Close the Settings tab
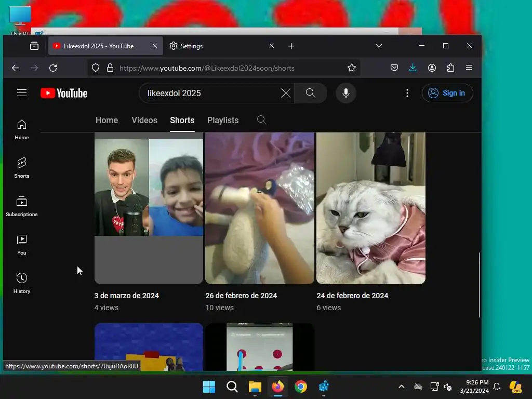Viewport: 532px width, 399px height. click(271, 46)
